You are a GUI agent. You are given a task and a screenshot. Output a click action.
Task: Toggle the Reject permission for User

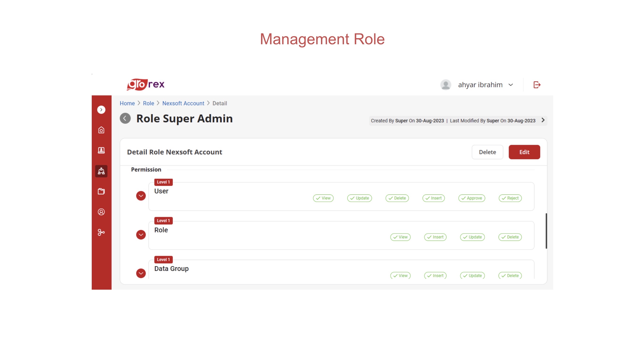click(510, 198)
